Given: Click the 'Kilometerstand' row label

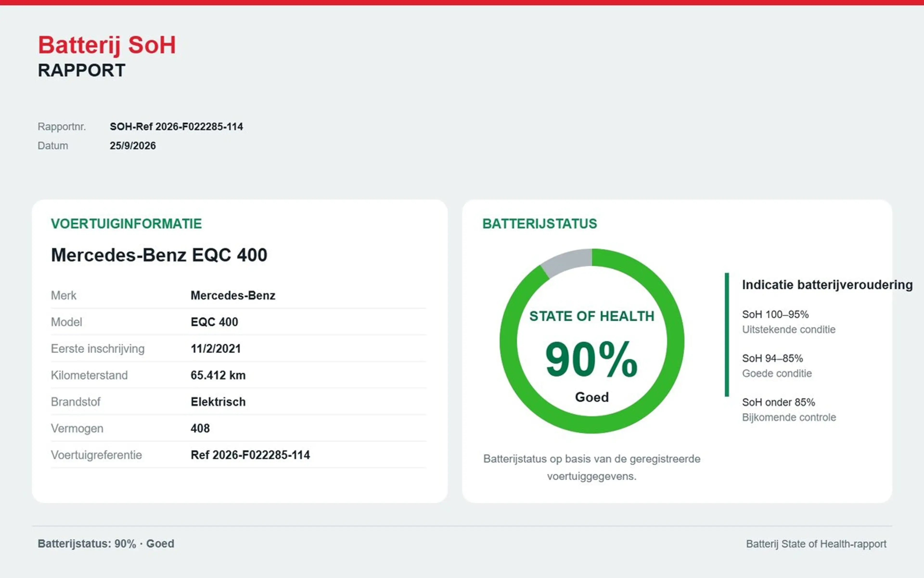Looking at the screenshot, I should click(x=89, y=375).
